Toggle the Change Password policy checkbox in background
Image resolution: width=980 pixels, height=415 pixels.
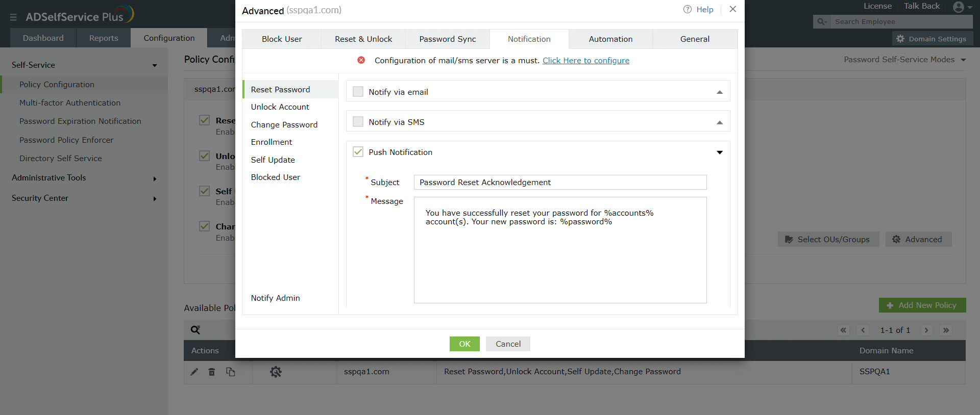205,226
